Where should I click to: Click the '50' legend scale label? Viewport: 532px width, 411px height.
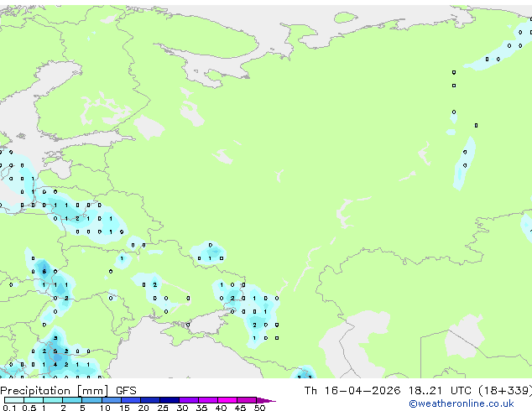pyautogui.click(x=259, y=408)
